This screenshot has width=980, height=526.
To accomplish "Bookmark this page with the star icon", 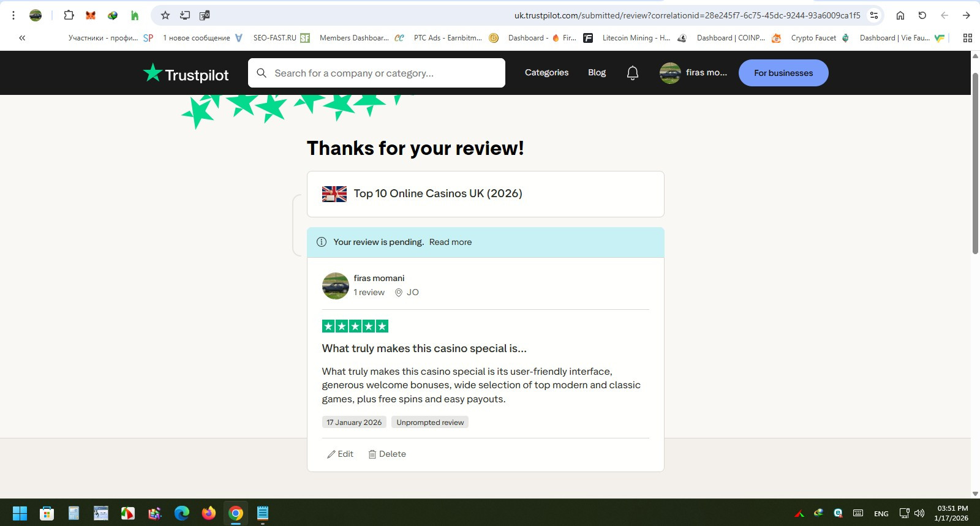I will [165, 15].
